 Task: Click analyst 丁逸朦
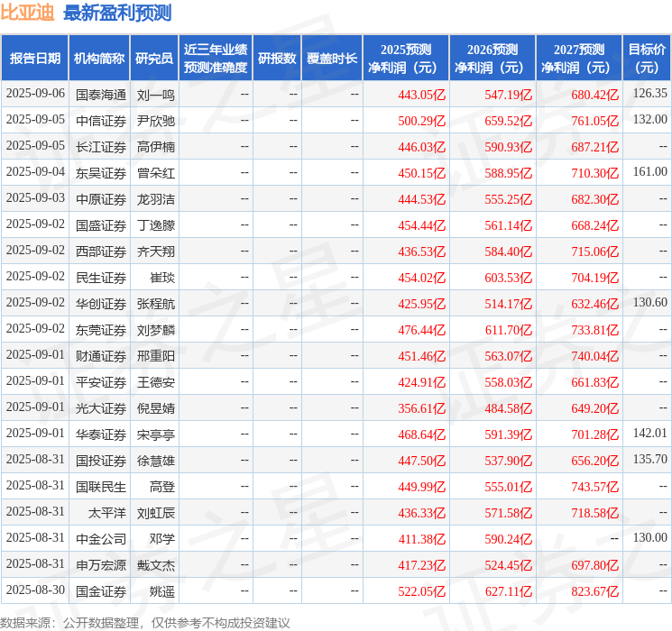tap(155, 225)
